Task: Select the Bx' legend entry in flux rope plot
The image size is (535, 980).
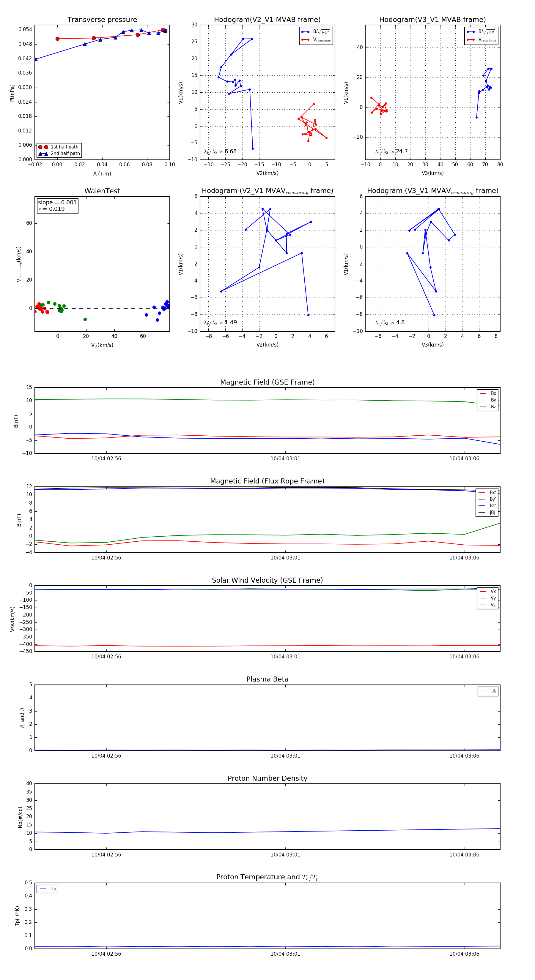Action: pos(487,493)
